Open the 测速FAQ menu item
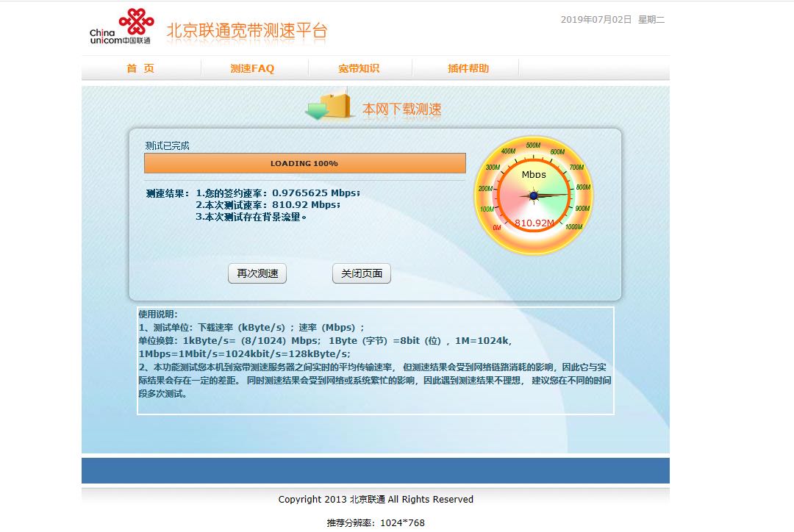The width and height of the screenshot is (794, 532). click(x=252, y=68)
